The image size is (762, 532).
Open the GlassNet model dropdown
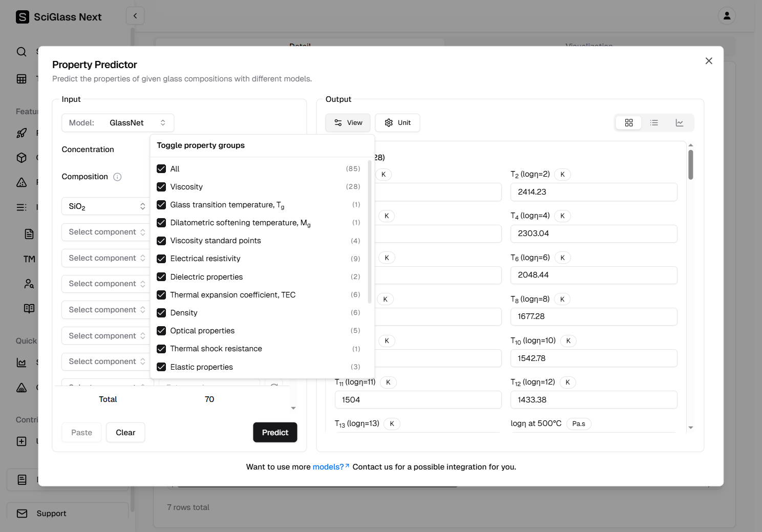pyautogui.click(x=118, y=123)
